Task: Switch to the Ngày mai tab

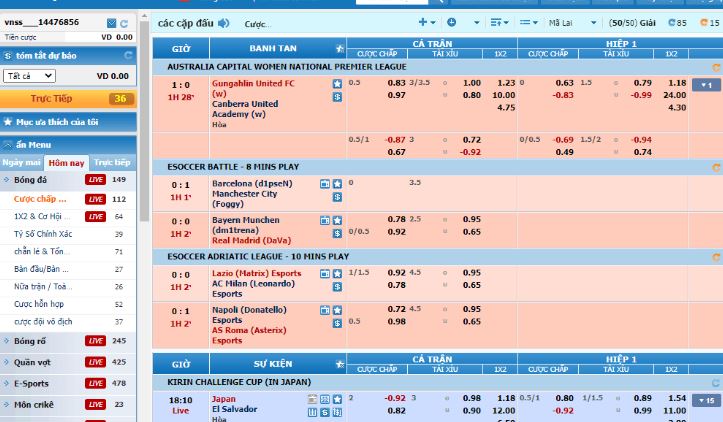Action: click(x=21, y=162)
